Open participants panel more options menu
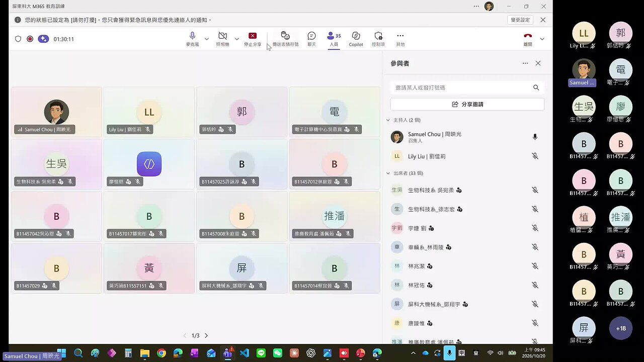The height and width of the screenshot is (362, 644). tap(525, 63)
